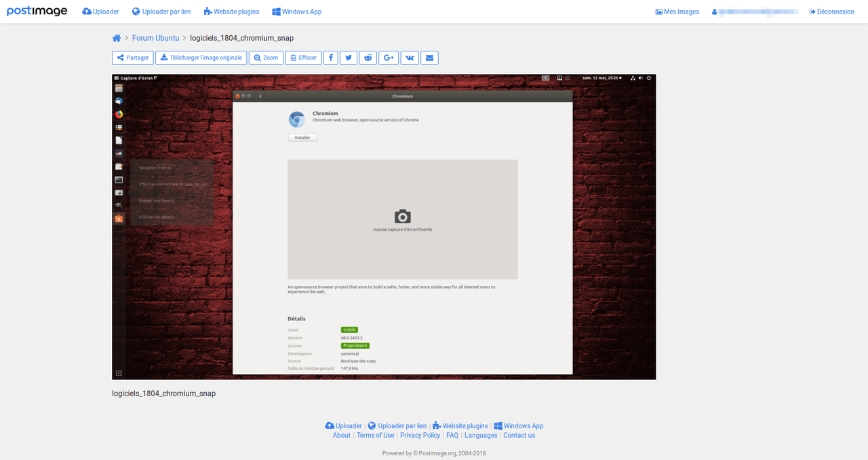Click the logiciels_1804_chromium_snap caption below image
The height and width of the screenshot is (460, 868).
click(164, 394)
